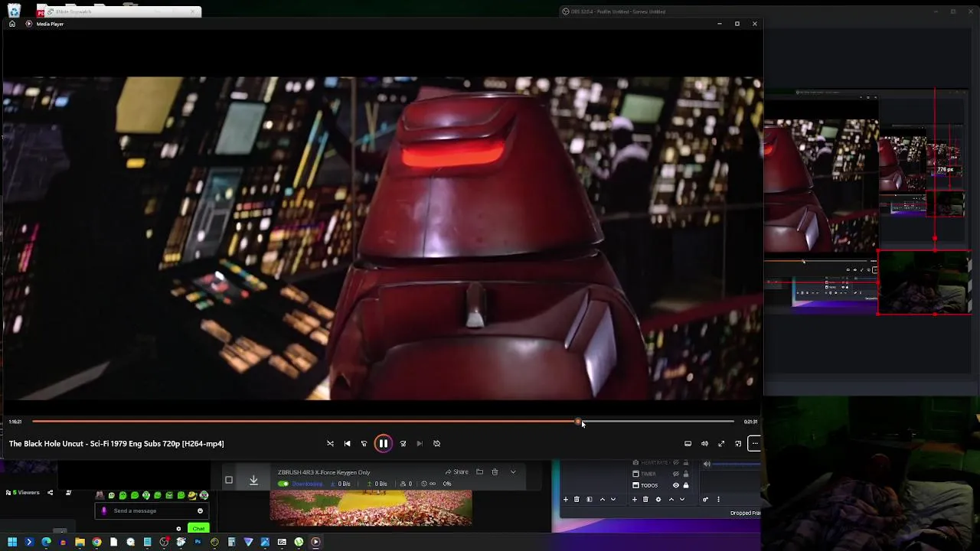Open source properties gear in OBS
The width and height of the screenshot is (980, 551).
[658, 500]
